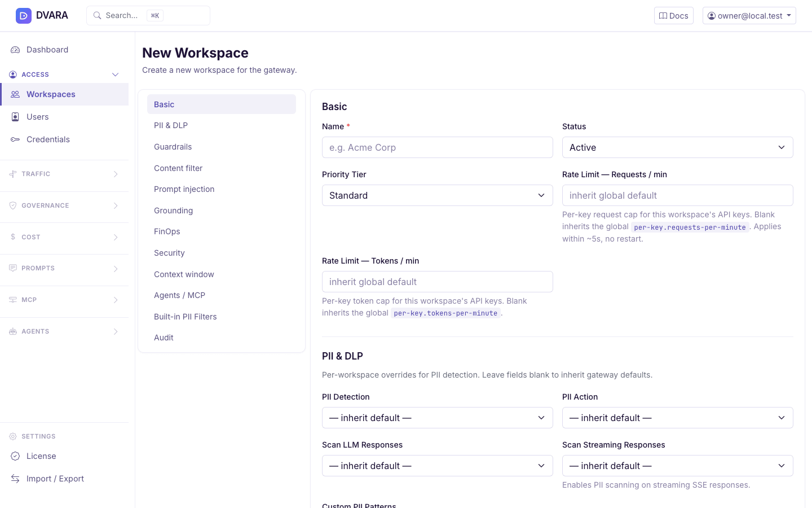Open the PII Action dropdown

pyautogui.click(x=677, y=418)
